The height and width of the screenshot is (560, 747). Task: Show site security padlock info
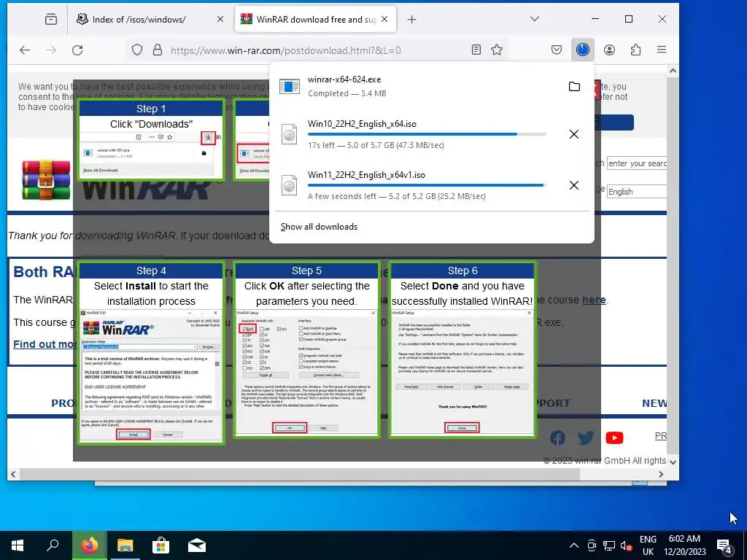coord(158,50)
